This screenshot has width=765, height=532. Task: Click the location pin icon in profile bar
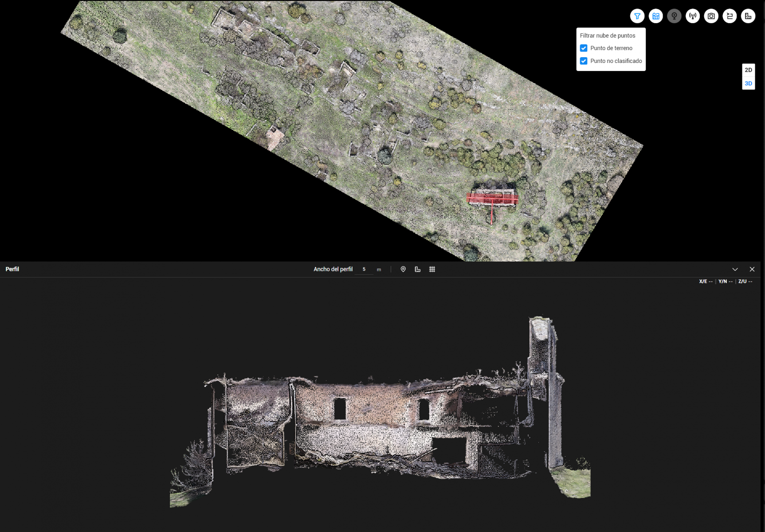(403, 269)
